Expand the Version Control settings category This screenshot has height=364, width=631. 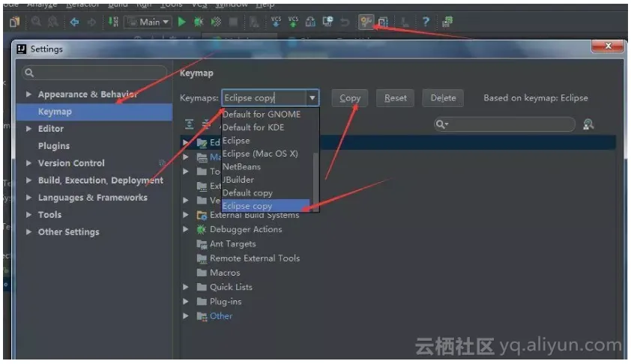point(29,163)
